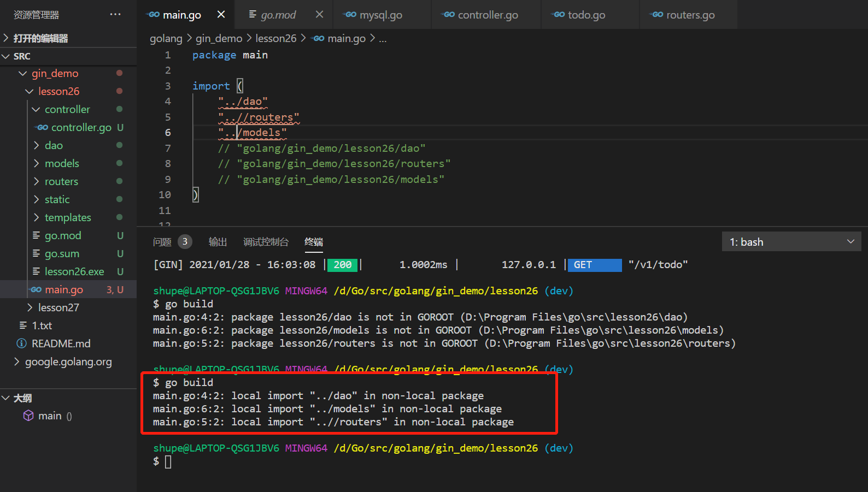Click the file icon next to go.sum
This screenshot has height=492, width=868.
coord(36,253)
